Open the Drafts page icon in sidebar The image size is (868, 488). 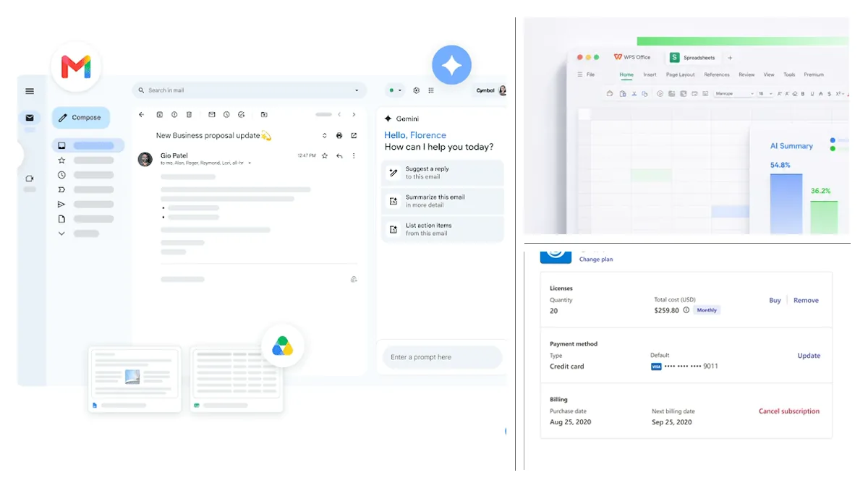[x=61, y=219]
